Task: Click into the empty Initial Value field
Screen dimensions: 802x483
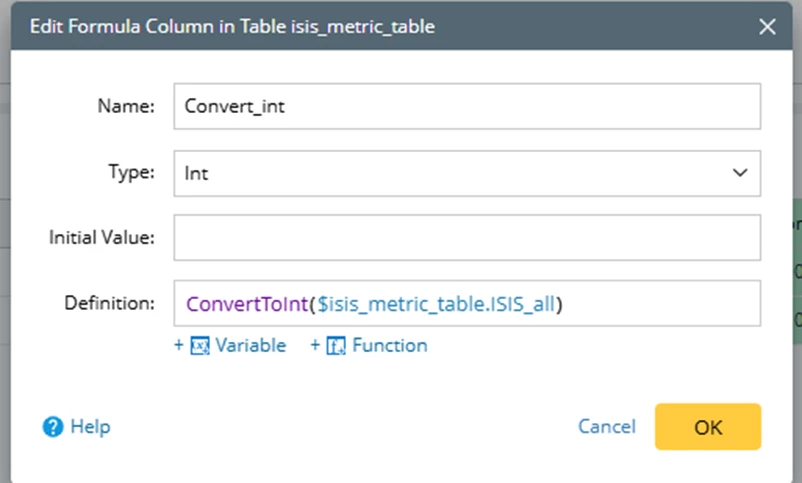Action: pyautogui.click(x=466, y=238)
